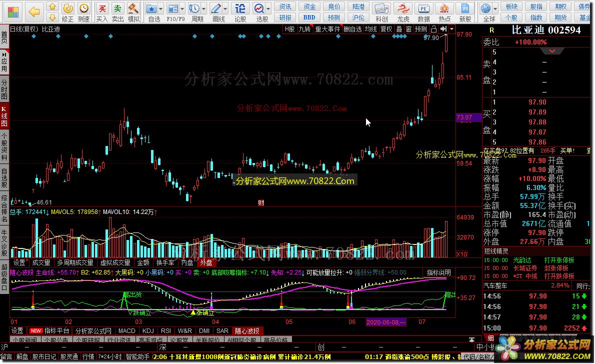Toggle the H股 chart overlay

point(289,29)
